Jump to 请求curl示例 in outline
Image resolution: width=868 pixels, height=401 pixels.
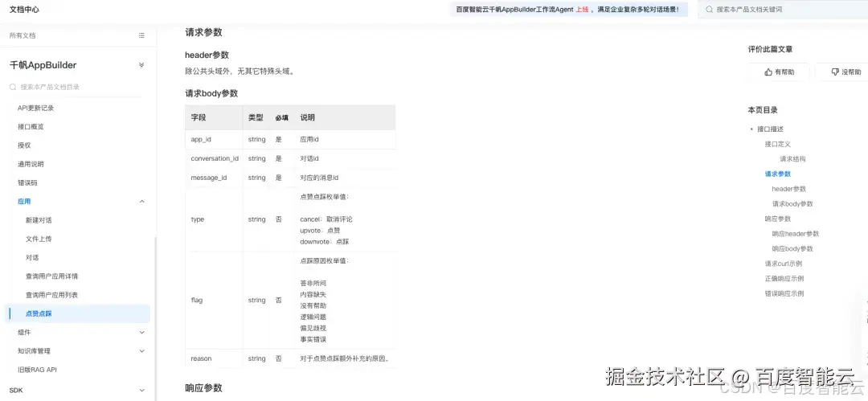pyautogui.click(x=784, y=264)
